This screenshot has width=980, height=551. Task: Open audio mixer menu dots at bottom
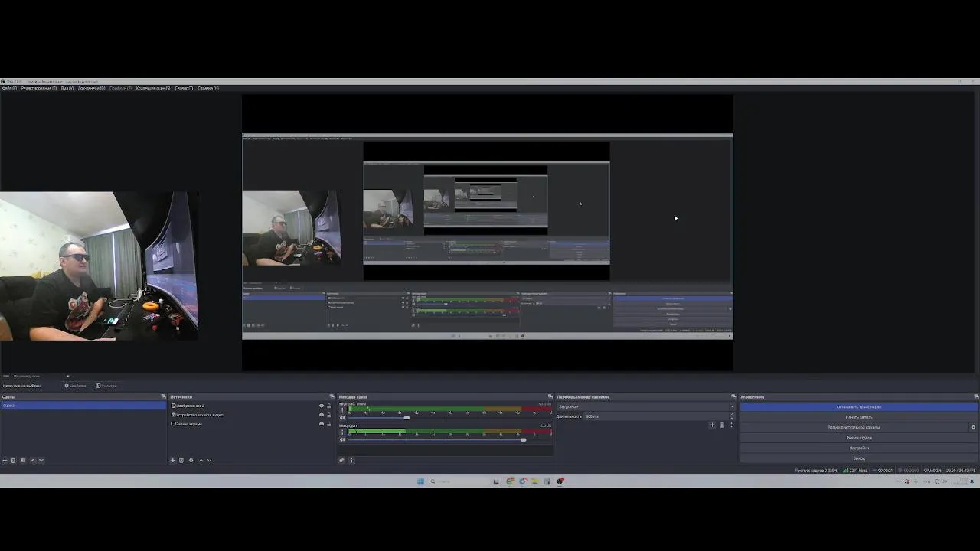tap(351, 460)
